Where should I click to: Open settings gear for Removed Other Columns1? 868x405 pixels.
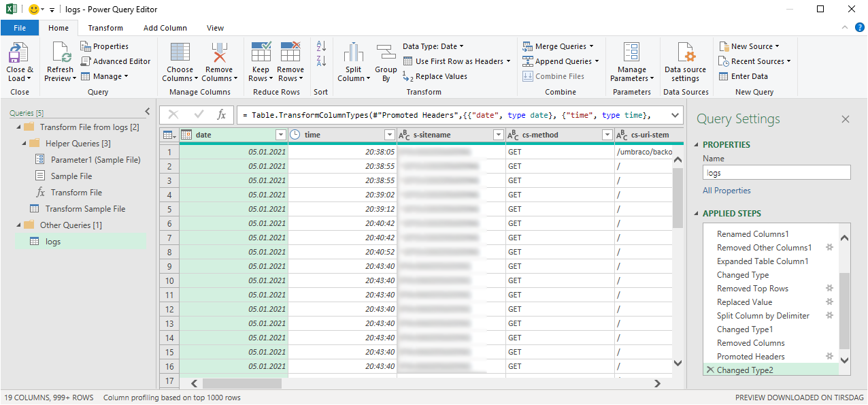(x=830, y=248)
